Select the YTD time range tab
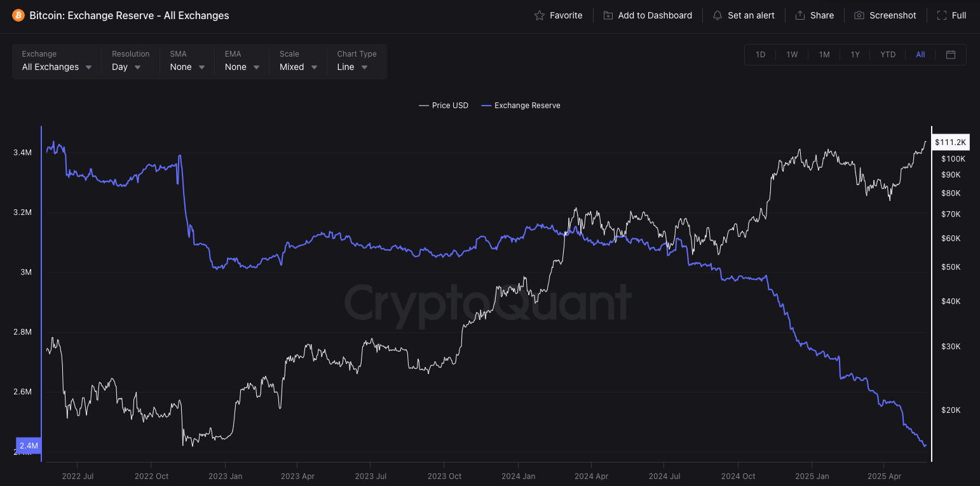The height and width of the screenshot is (486, 980). 888,55
